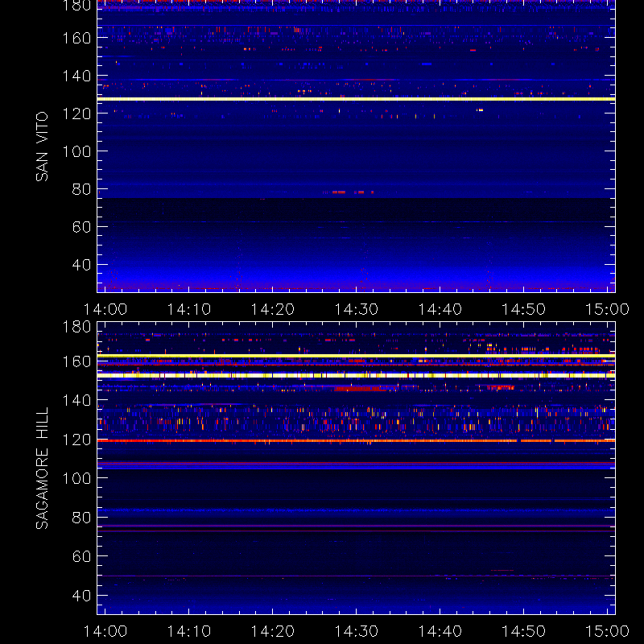This screenshot has height=644, width=644.
Task: Click 14:20 time label under San Vito plot
Action: coord(273,309)
